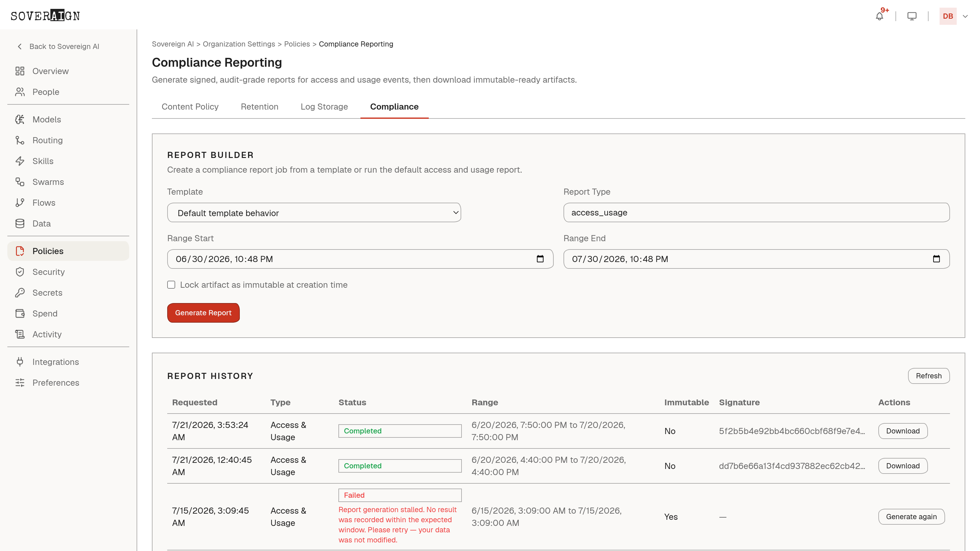Screen dimensions: 980x551
Task: Click requested time 7/15/2026, 3:09:45 AM
Action: [x=210, y=517]
